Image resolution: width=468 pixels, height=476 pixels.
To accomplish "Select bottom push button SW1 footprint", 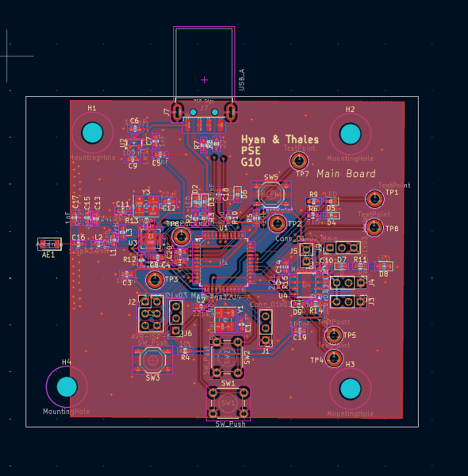I will coord(228,403).
